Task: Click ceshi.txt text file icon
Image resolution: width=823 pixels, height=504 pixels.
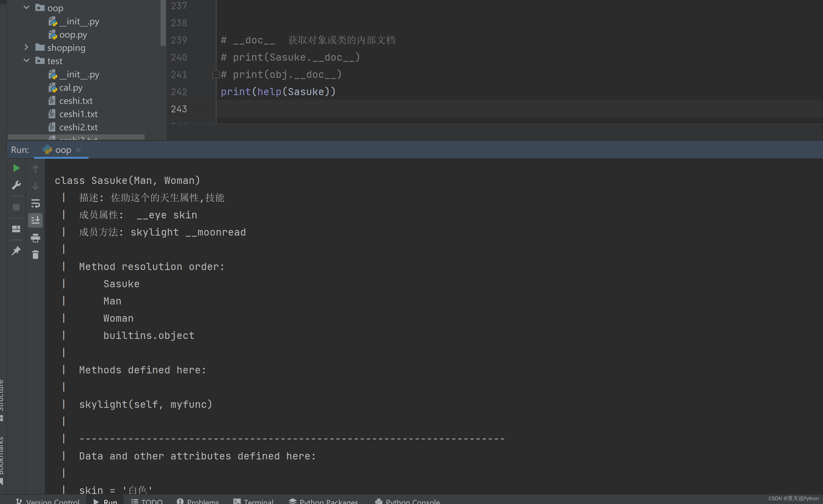Action: [52, 100]
